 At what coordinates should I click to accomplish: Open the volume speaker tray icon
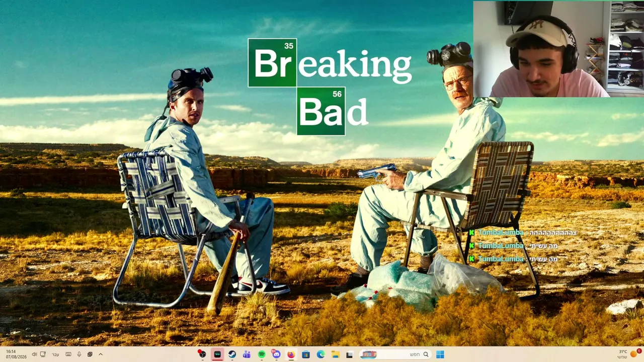point(34,354)
